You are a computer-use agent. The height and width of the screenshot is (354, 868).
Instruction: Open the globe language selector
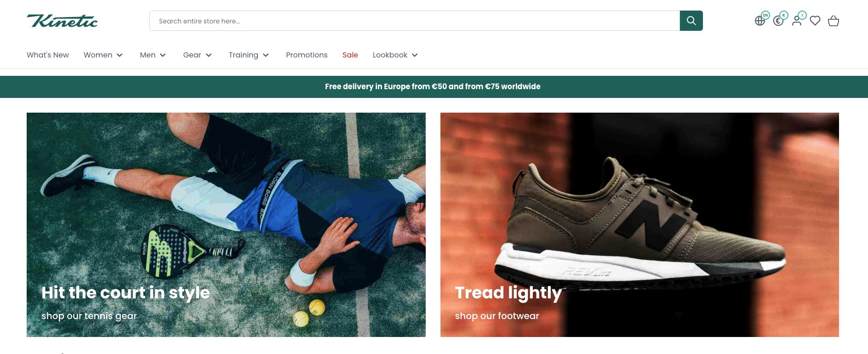point(760,21)
